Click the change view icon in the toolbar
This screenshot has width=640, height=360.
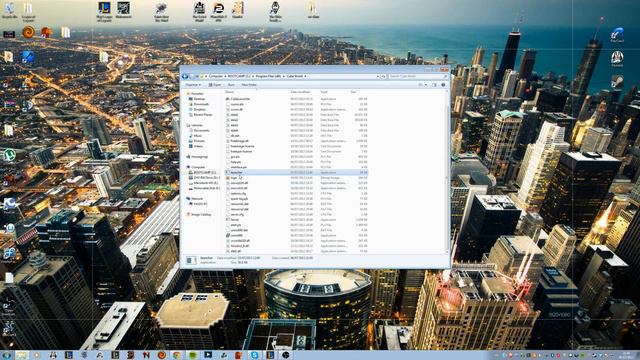pyautogui.click(x=420, y=85)
